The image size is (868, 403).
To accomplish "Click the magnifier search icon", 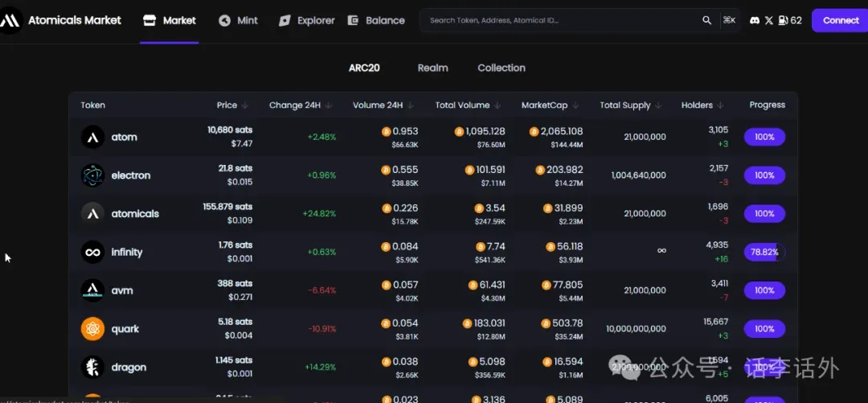I will (707, 20).
